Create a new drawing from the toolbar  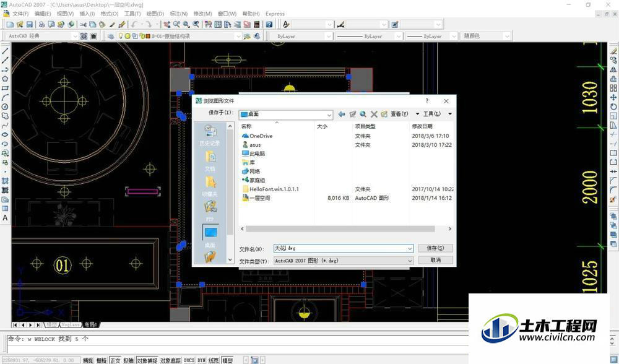coord(11,25)
